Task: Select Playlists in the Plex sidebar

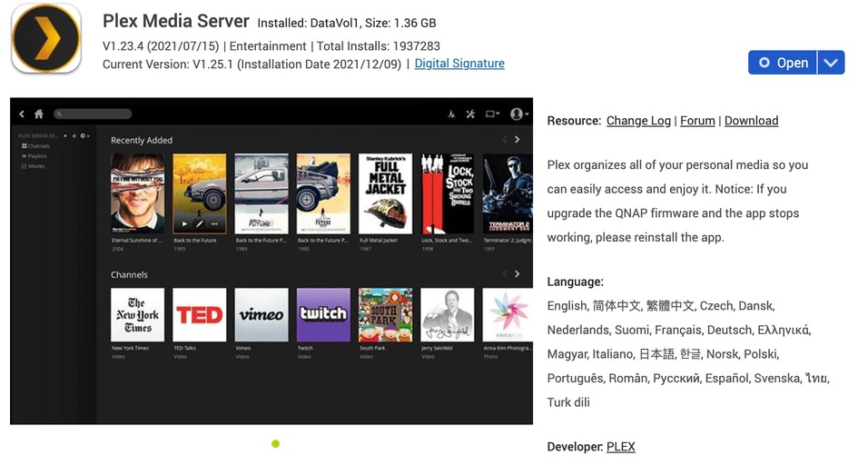Action: tap(35, 156)
